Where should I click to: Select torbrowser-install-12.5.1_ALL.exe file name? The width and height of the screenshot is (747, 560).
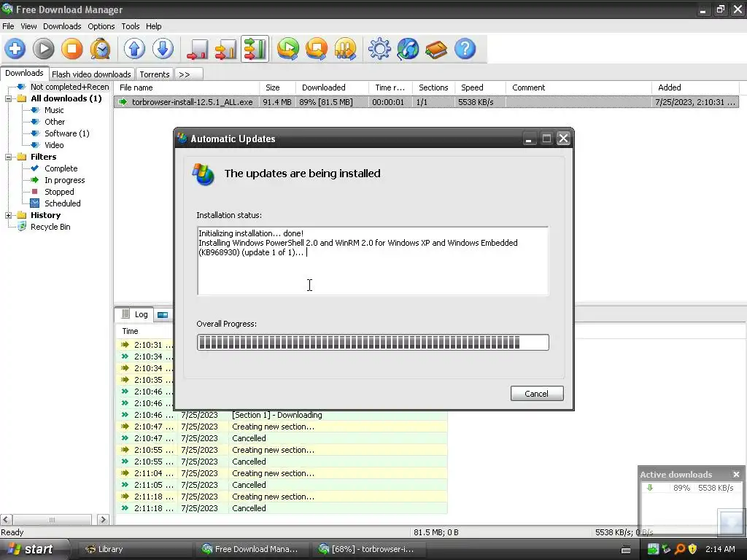click(x=192, y=102)
